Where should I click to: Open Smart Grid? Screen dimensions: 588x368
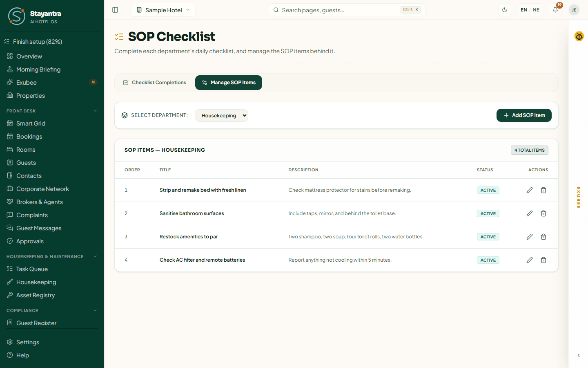pos(52,123)
